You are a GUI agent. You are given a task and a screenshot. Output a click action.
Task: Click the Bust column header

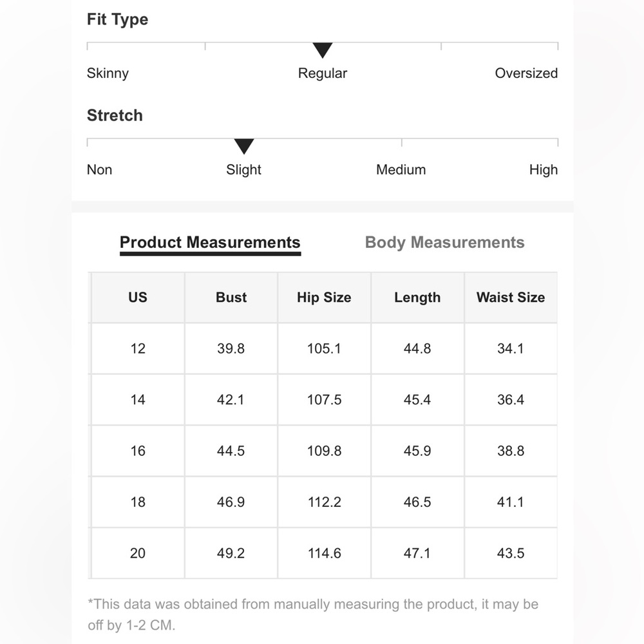click(231, 298)
